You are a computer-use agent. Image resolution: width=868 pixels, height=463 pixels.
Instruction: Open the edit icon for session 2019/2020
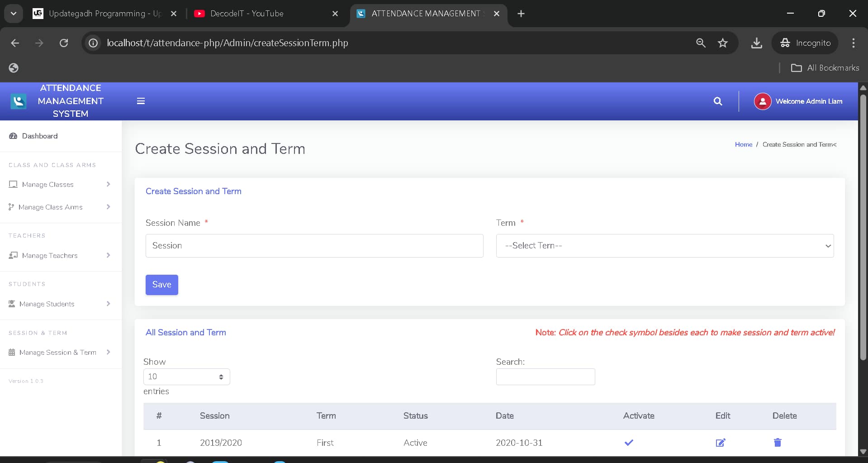point(721,443)
